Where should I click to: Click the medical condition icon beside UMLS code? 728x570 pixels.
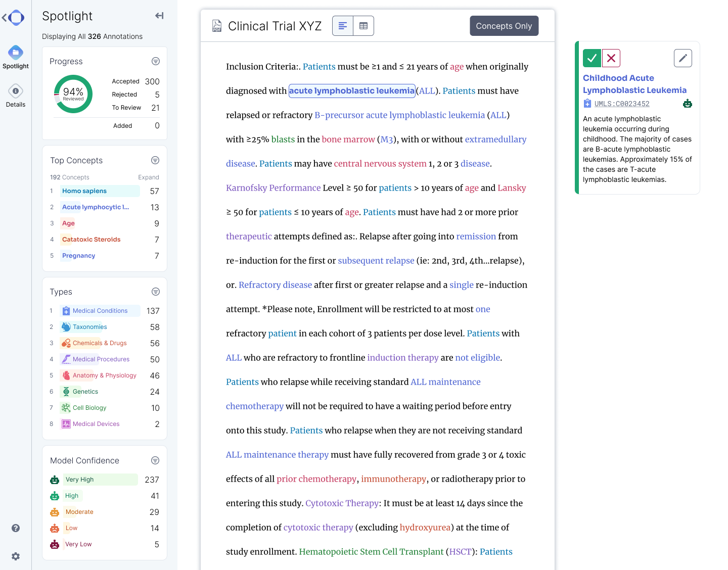pos(587,104)
